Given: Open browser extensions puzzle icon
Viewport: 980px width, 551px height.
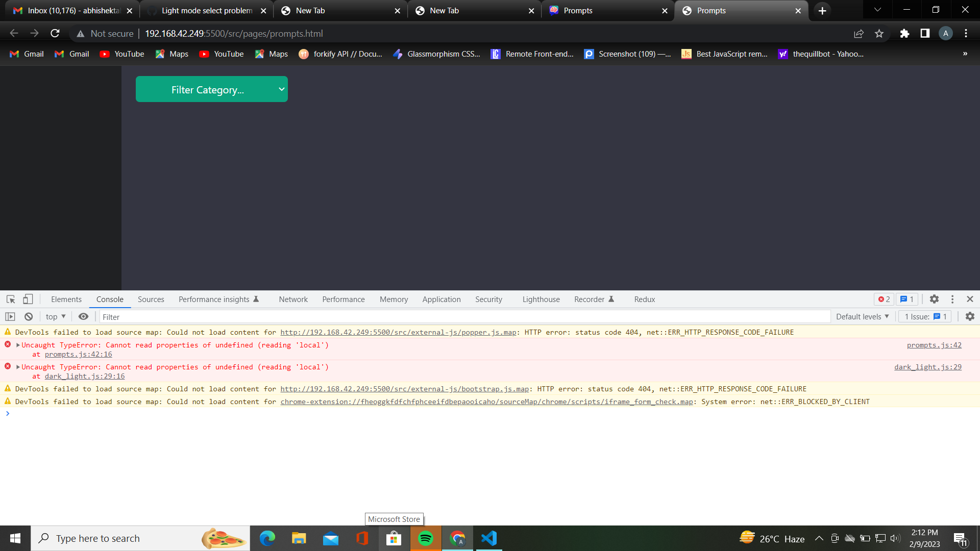Looking at the screenshot, I should tap(904, 33).
